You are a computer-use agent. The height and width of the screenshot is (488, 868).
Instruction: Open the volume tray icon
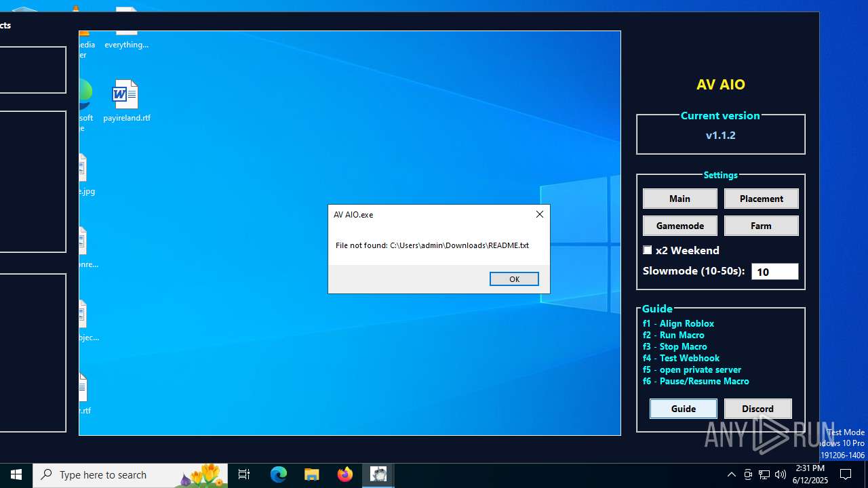pyautogui.click(x=781, y=474)
